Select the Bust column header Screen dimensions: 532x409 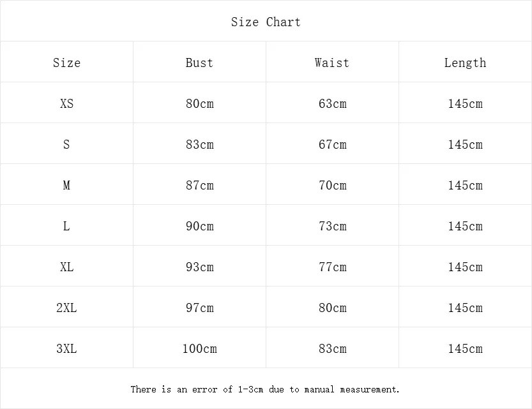click(199, 63)
